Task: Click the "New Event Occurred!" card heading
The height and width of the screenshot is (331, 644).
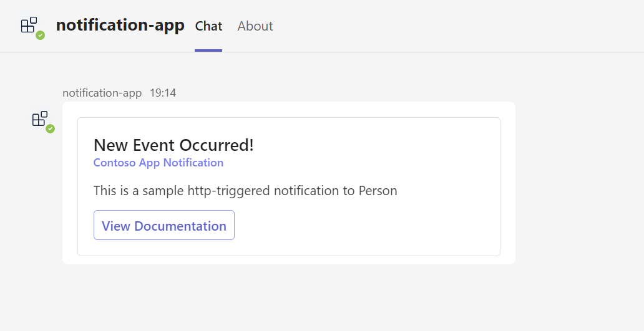Action: 173,145
